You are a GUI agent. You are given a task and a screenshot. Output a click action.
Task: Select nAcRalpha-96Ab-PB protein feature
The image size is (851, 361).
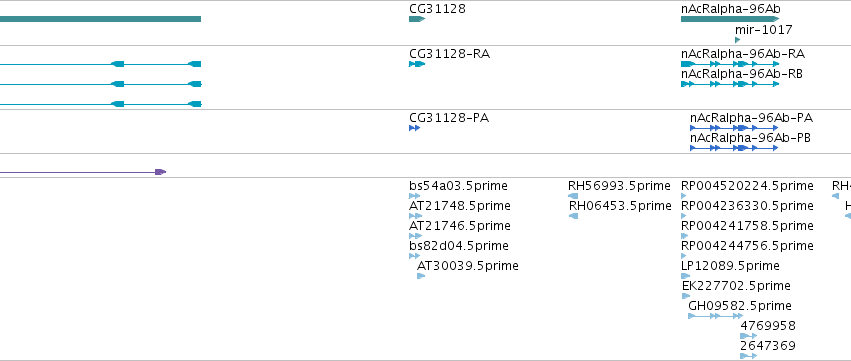(x=734, y=148)
